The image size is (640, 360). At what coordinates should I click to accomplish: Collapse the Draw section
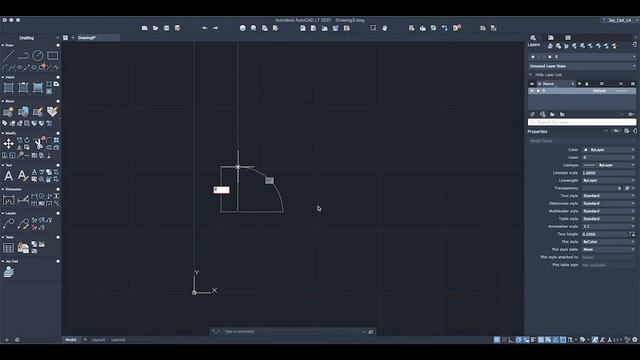3,45
